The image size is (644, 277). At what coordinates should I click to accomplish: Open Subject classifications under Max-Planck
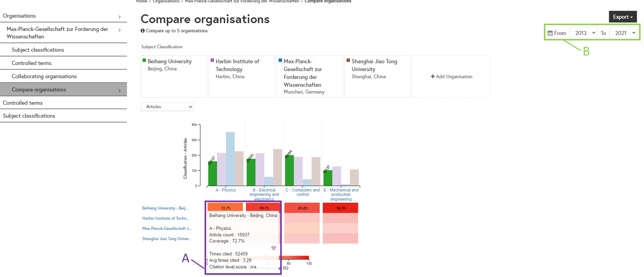click(x=38, y=50)
